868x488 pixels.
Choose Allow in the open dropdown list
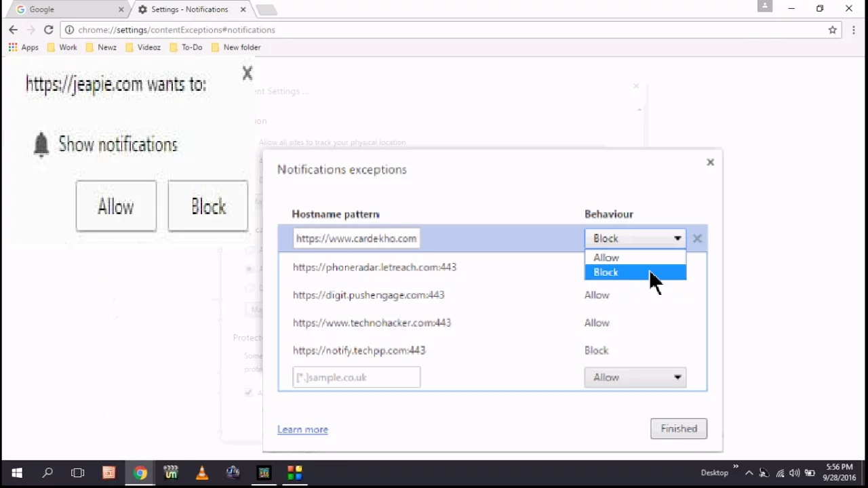click(x=635, y=258)
